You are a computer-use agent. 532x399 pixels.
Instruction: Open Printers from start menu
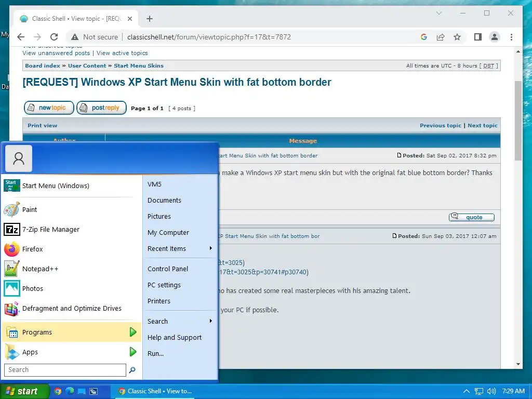180,301
